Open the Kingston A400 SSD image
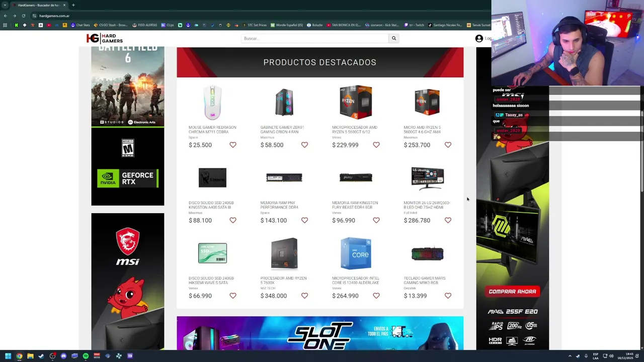The height and width of the screenshot is (362, 644). tap(212, 177)
